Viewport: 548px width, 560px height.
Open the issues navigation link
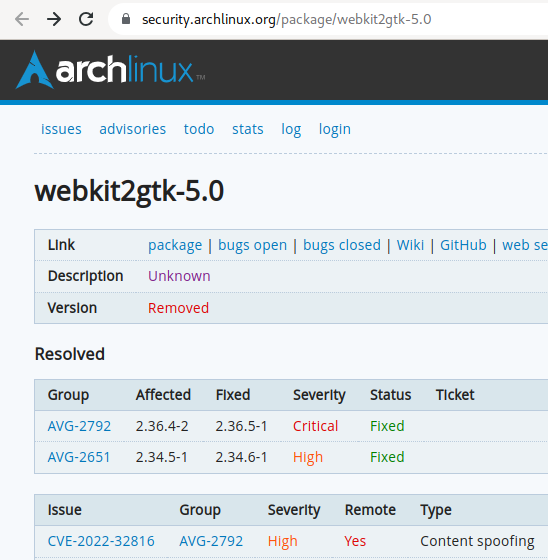pyautogui.click(x=61, y=129)
